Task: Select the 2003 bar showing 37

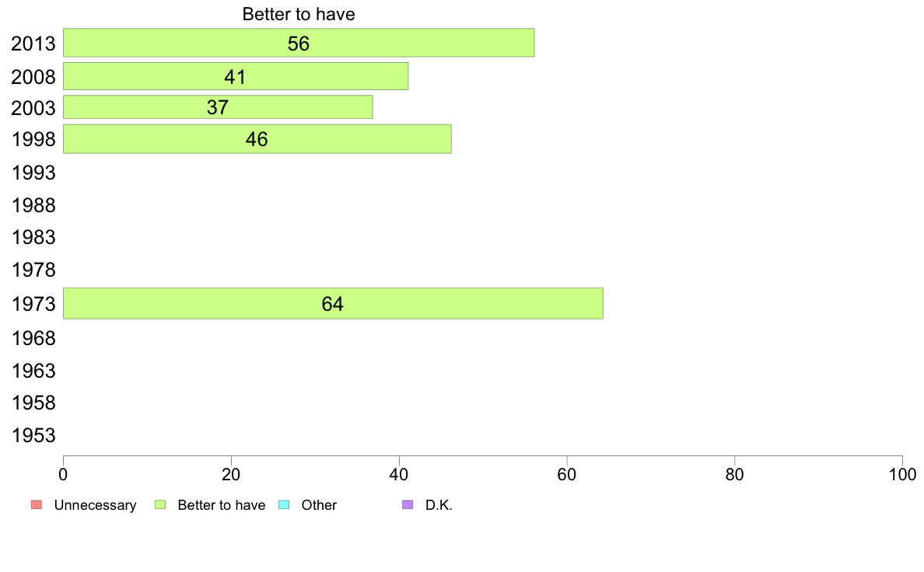Action: tap(218, 107)
